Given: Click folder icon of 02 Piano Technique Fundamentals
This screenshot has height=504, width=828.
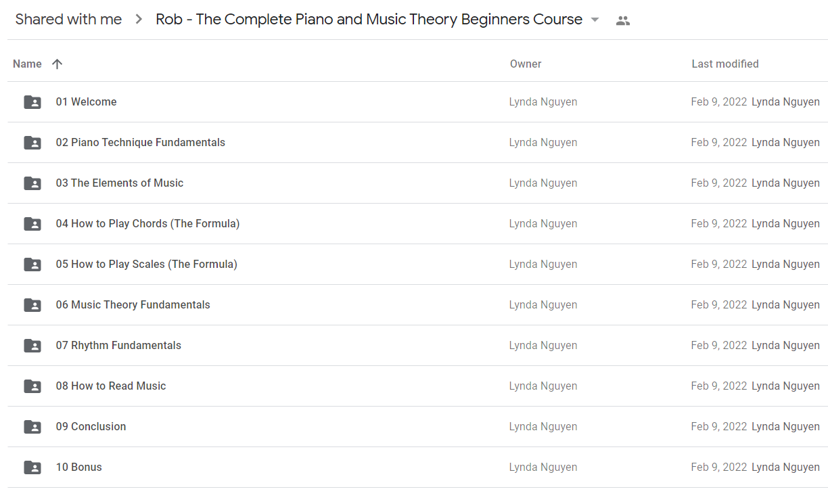Looking at the screenshot, I should 32,143.
